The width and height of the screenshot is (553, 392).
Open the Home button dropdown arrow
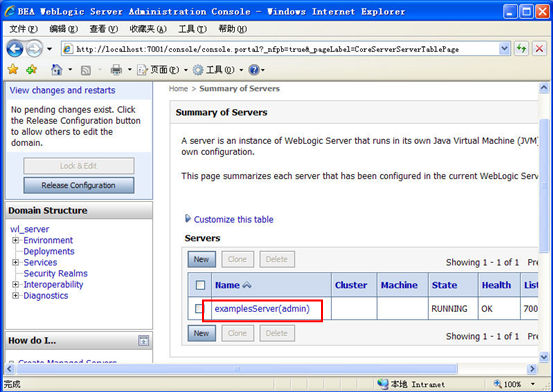click(x=70, y=70)
